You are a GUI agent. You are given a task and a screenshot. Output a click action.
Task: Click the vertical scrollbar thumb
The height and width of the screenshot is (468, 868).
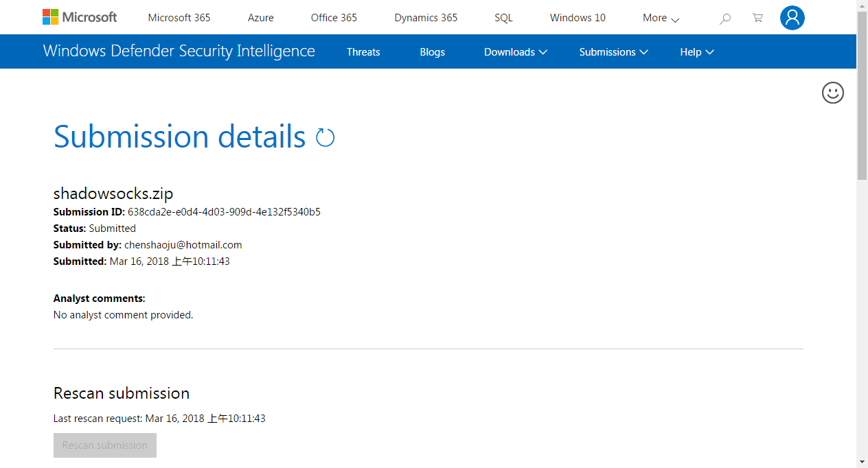[x=863, y=95]
